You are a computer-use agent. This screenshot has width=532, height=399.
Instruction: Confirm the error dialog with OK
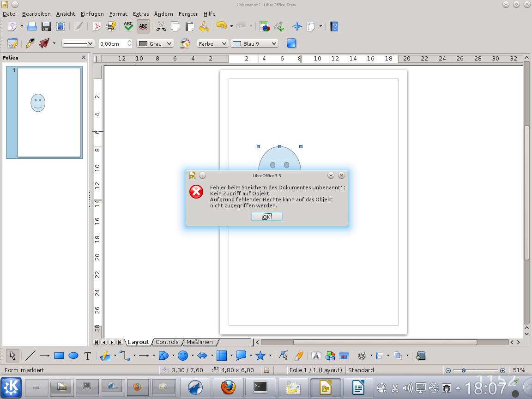tap(266, 217)
